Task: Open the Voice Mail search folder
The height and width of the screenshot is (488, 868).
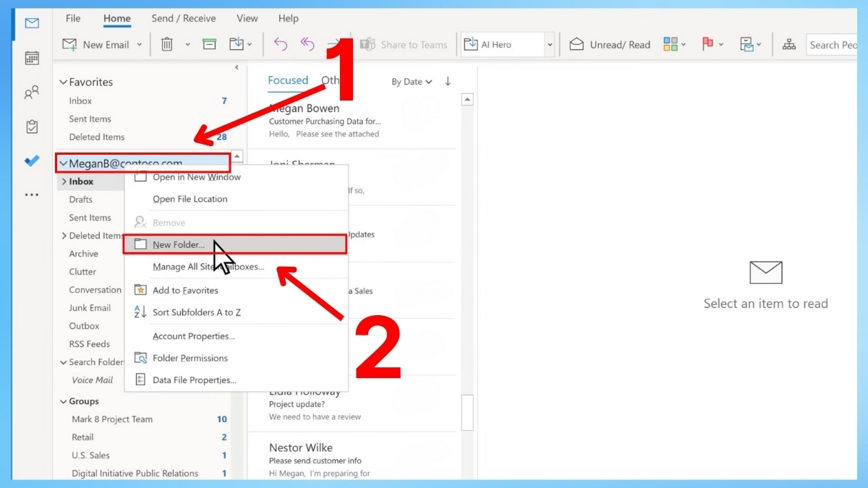Action: [92, 380]
